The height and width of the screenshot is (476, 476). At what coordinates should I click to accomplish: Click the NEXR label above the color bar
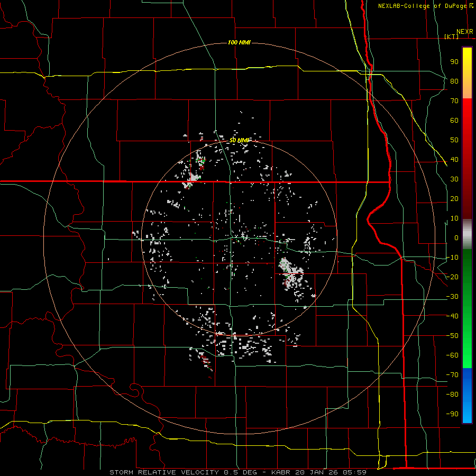[465, 32]
